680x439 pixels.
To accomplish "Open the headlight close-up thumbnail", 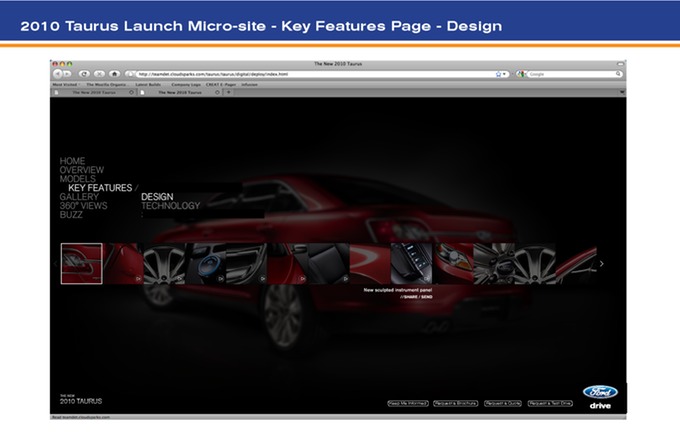I will (x=453, y=264).
